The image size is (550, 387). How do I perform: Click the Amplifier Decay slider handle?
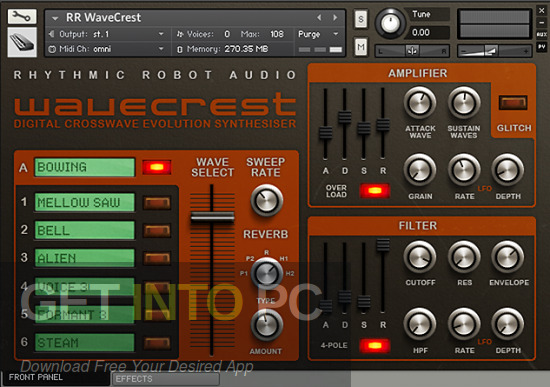pyautogui.click(x=345, y=117)
